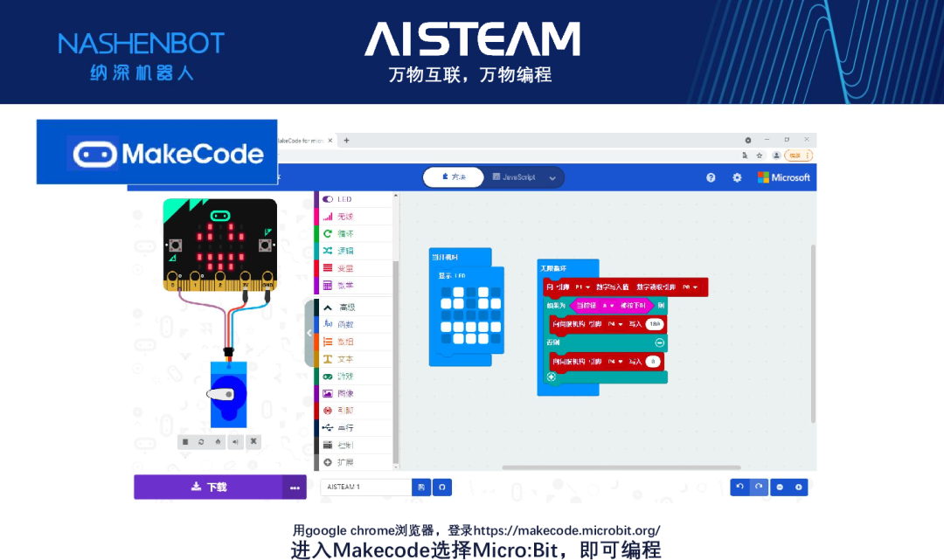Toggle the middle-row leftmost LED in the 显示 LED block

point(446,315)
